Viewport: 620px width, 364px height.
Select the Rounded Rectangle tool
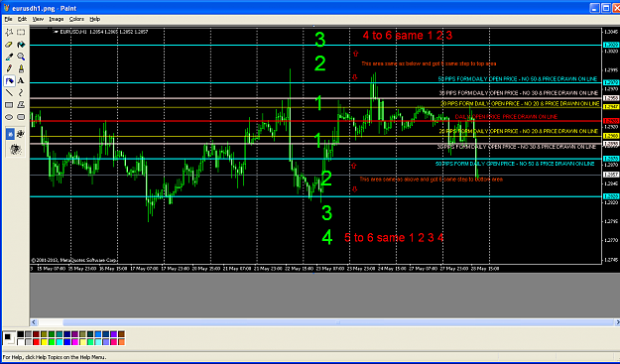click(x=21, y=117)
